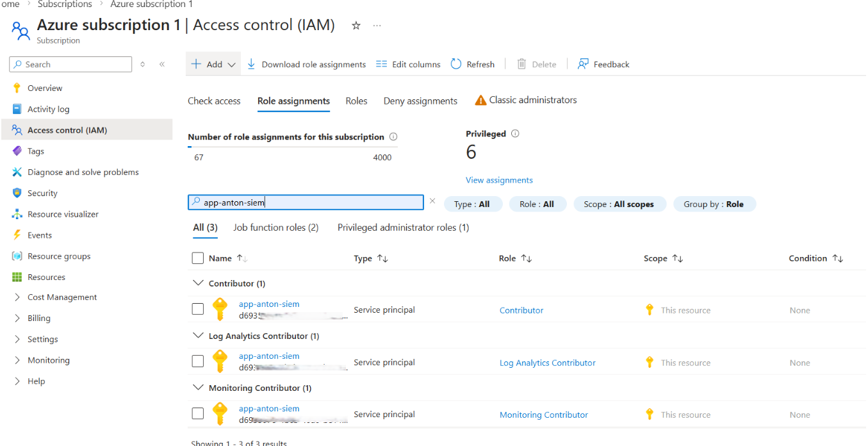Sort by Condition column arrows
868x446 pixels.
tap(838, 258)
